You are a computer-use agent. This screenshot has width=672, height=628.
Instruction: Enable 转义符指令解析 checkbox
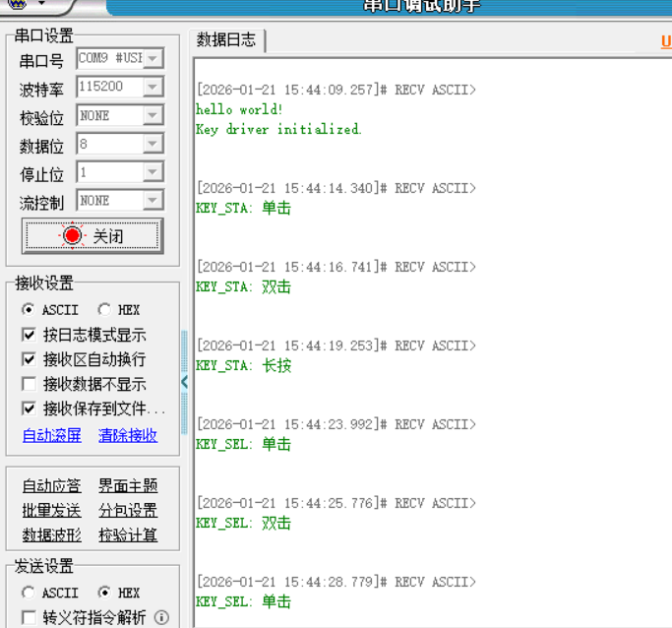29,618
